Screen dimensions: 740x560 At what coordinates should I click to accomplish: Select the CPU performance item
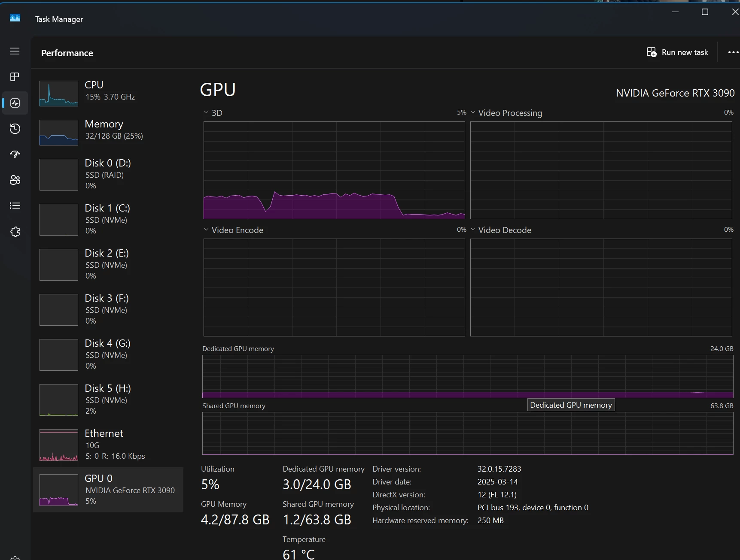point(108,93)
